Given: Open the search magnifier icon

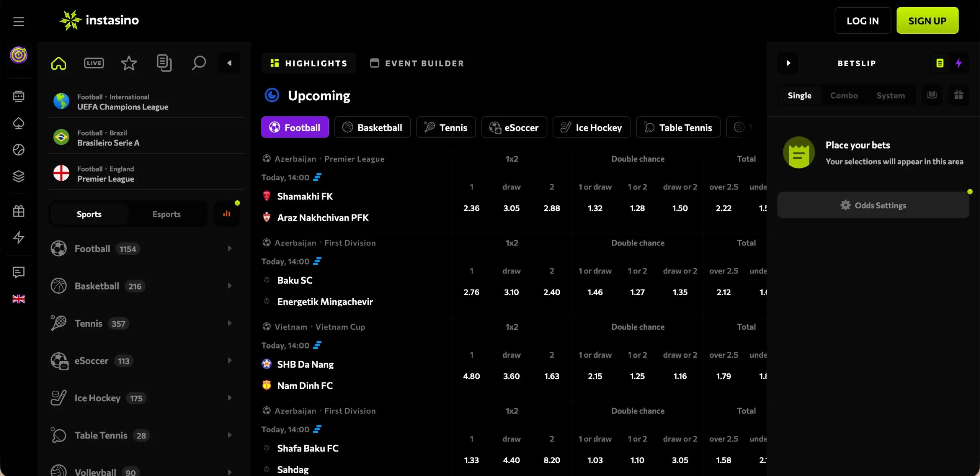Looking at the screenshot, I should tap(199, 63).
